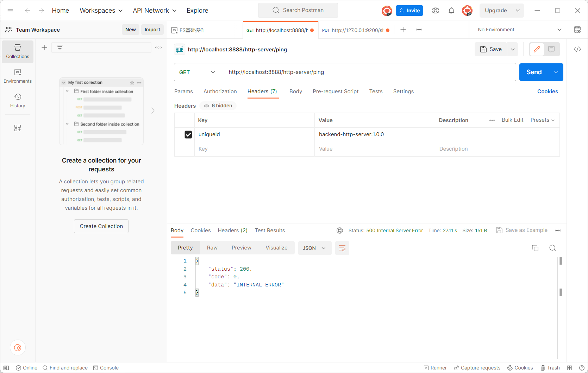Open the hamburger menu icon
This screenshot has height=373, width=588.
point(10,11)
